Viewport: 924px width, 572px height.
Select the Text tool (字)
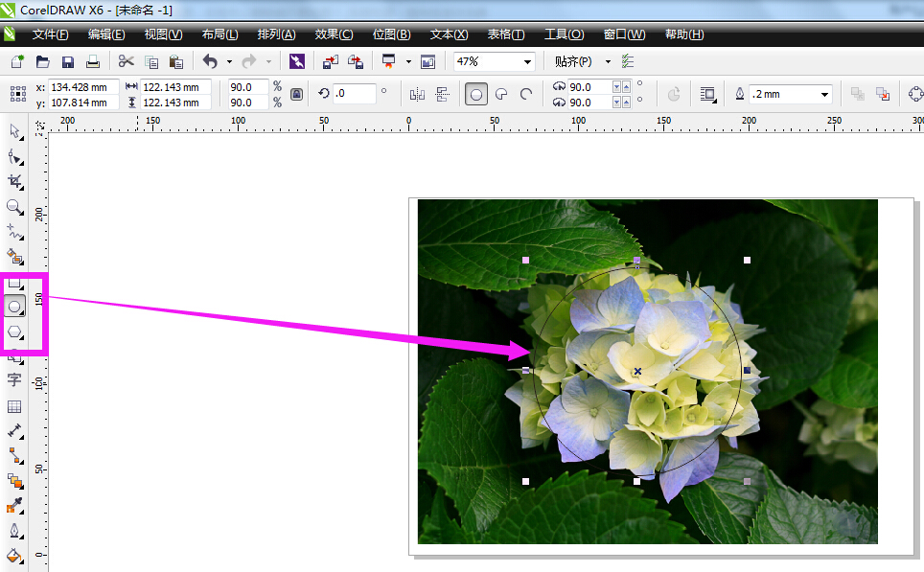pos(14,380)
